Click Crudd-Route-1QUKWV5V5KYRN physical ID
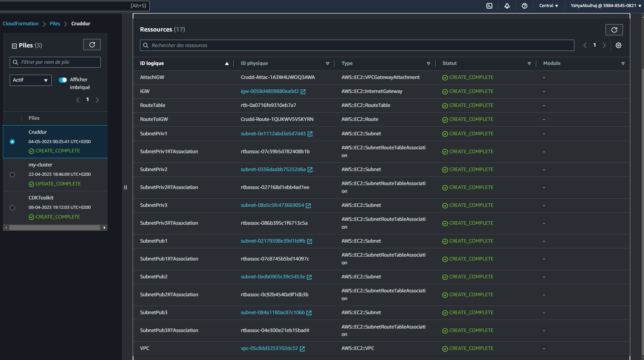Screen dimensions: 644x360 [x=277, y=119]
